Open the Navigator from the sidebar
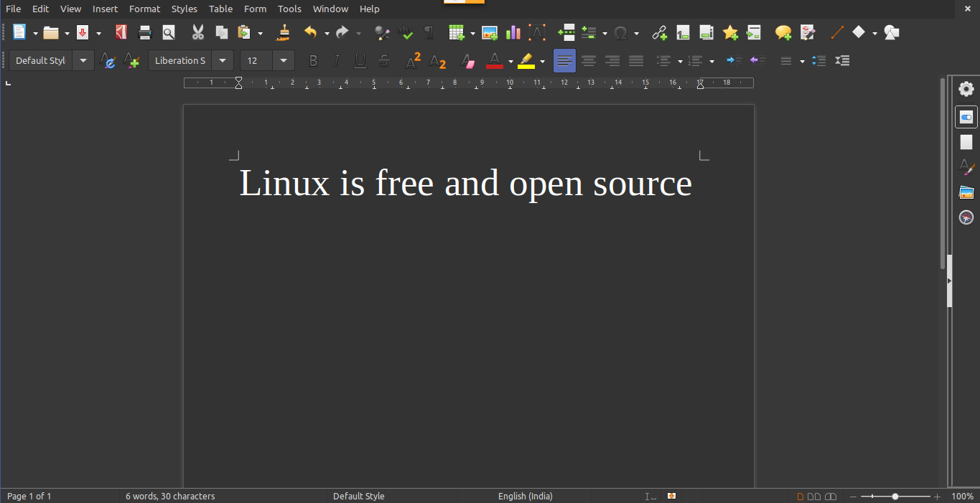 pos(966,217)
